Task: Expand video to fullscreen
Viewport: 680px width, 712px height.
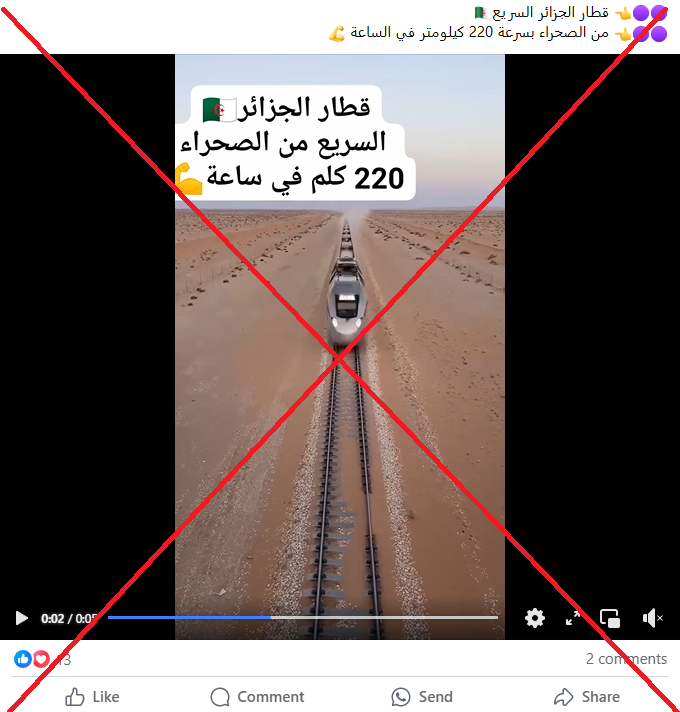Action: click(573, 618)
